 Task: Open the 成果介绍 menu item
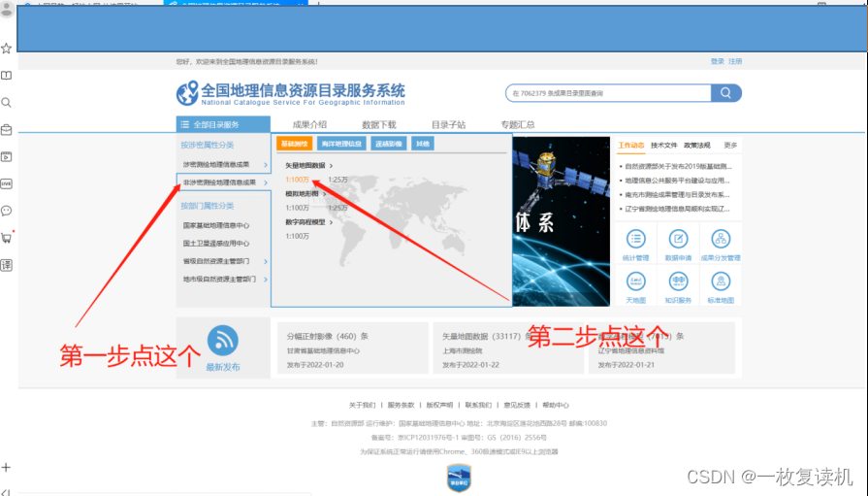(309, 124)
